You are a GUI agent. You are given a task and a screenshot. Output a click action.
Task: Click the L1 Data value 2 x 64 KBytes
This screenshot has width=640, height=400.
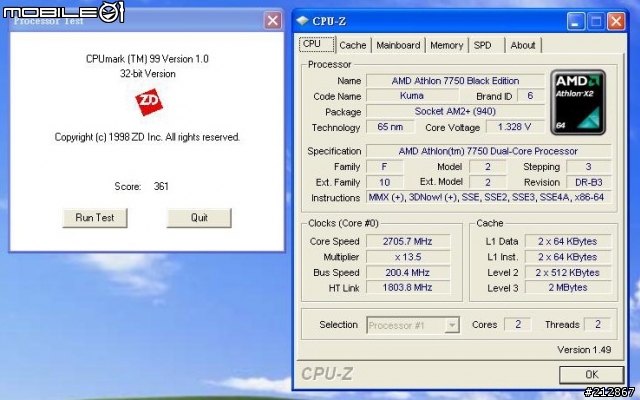pyautogui.click(x=568, y=241)
